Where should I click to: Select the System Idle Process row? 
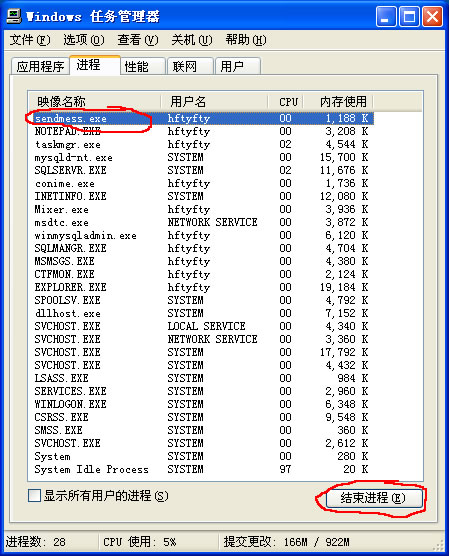point(201,469)
